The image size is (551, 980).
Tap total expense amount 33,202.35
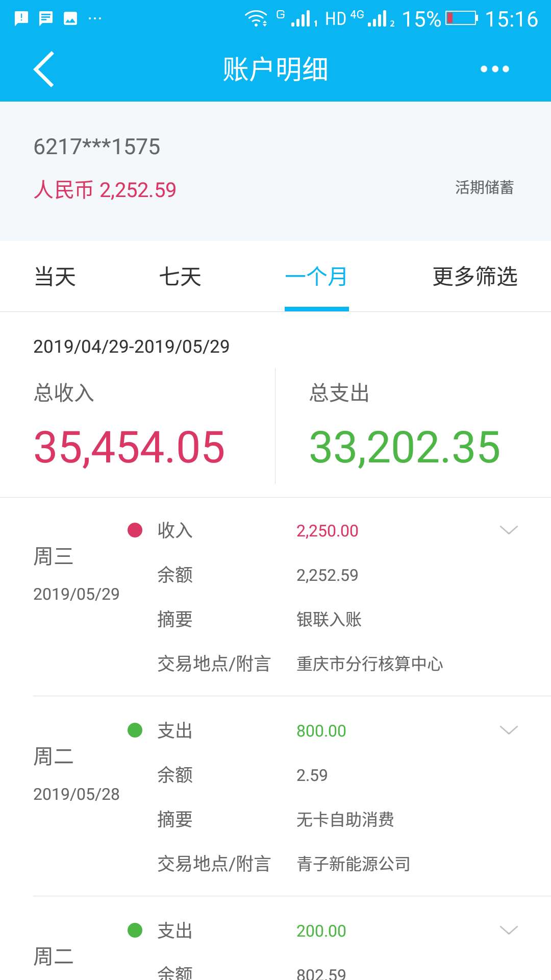[405, 448]
